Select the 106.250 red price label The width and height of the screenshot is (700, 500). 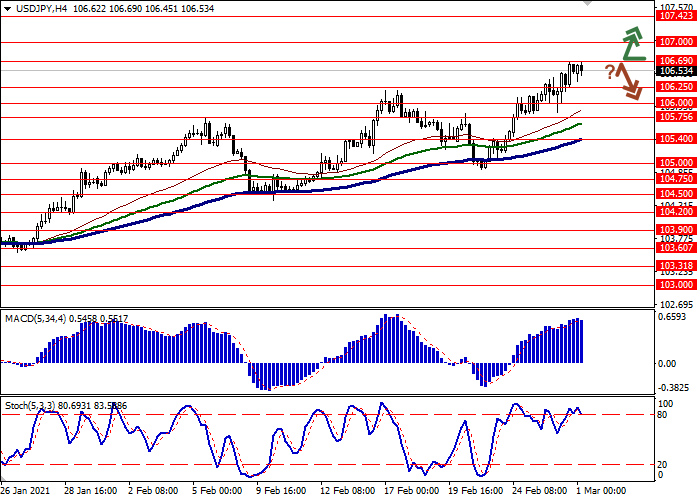pyautogui.click(x=676, y=87)
